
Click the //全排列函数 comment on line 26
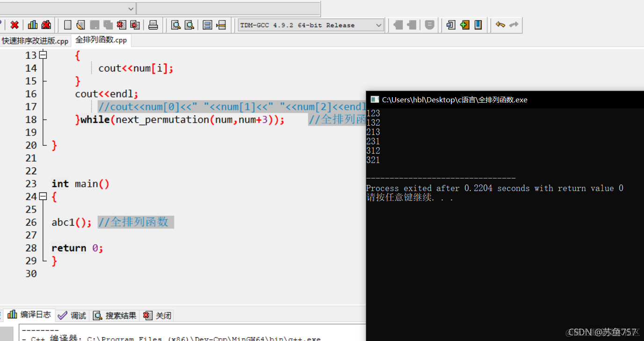point(133,222)
